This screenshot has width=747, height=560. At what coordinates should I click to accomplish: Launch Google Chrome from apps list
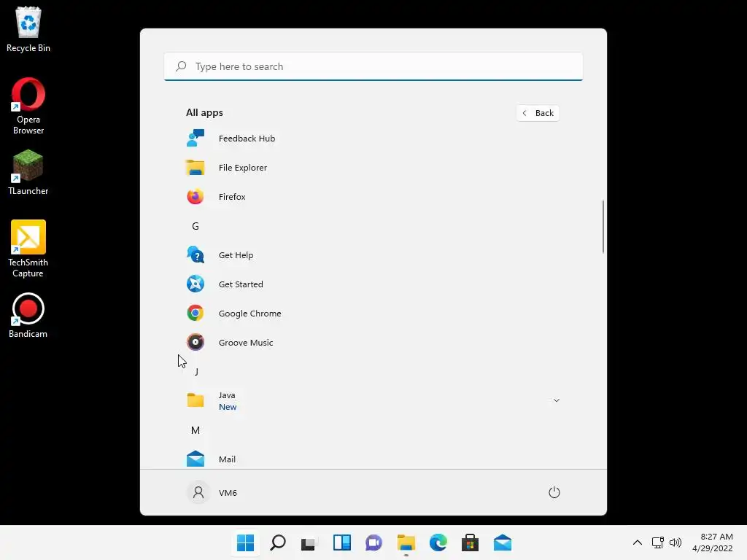coord(373,314)
